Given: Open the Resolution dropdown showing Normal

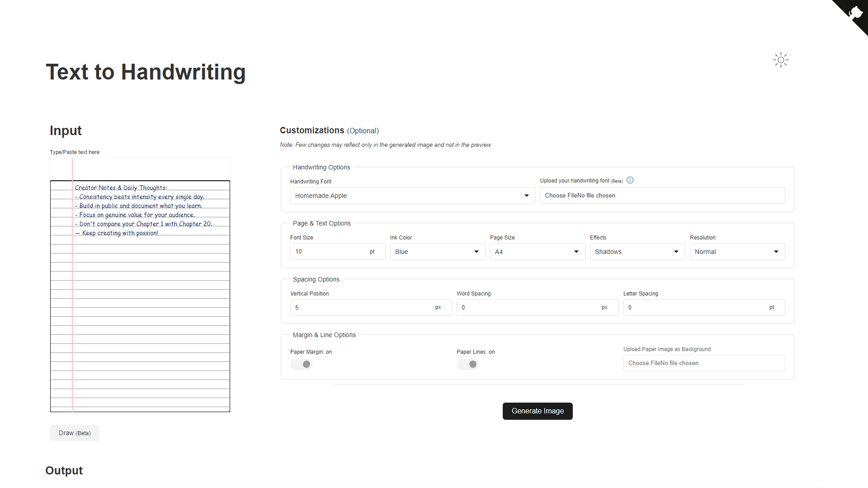Looking at the screenshot, I should pyautogui.click(x=737, y=252).
